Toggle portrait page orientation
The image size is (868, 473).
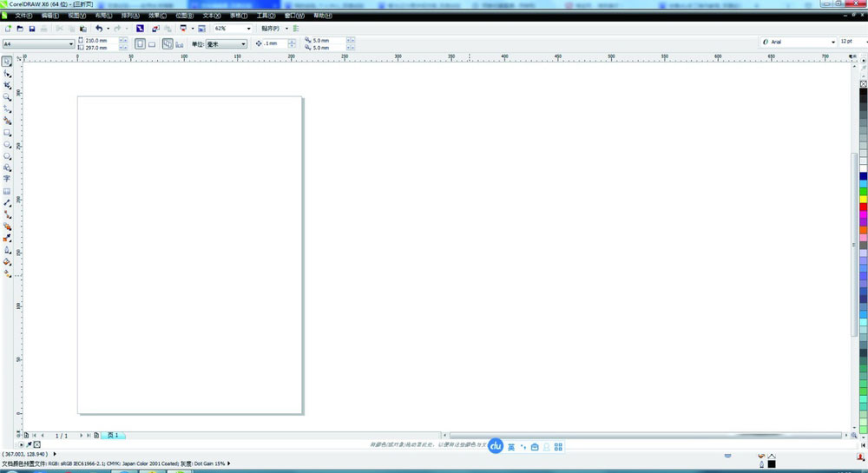point(140,43)
